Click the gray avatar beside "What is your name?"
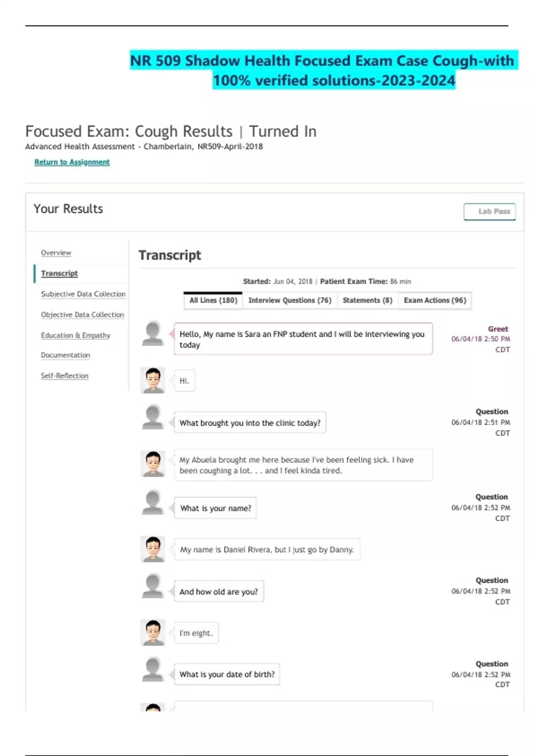The width and height of the screenshot is (534, 756). pos(153,503)
